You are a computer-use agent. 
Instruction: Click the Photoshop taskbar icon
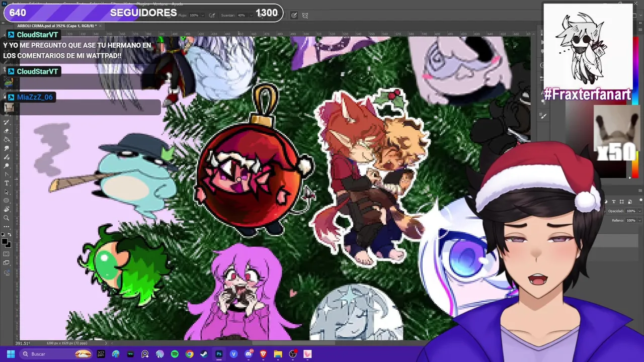point(219,354)
